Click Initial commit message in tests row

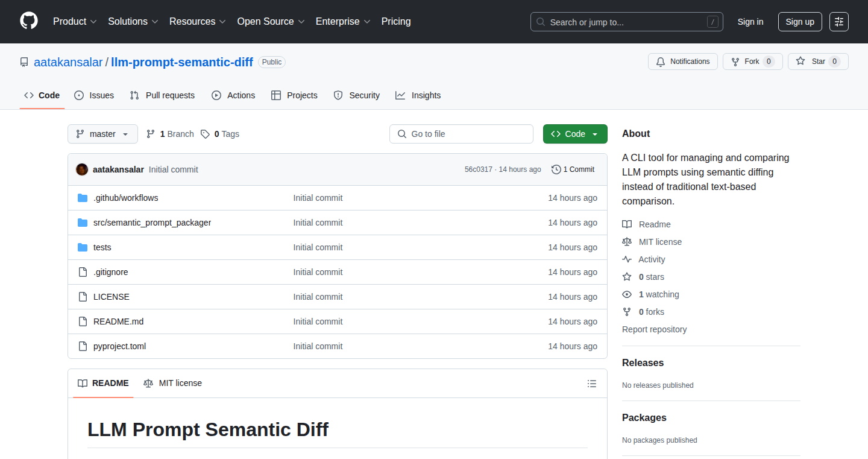pos(318,247)
